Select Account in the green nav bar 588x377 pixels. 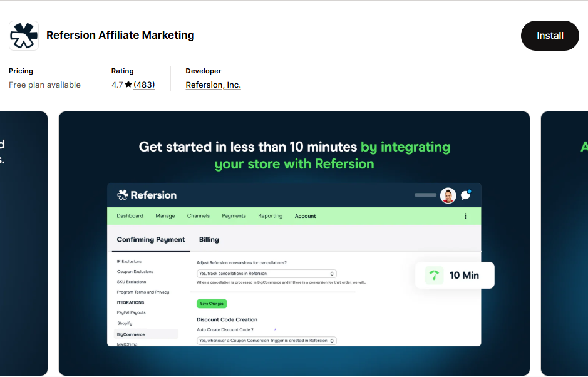(305, 216)
